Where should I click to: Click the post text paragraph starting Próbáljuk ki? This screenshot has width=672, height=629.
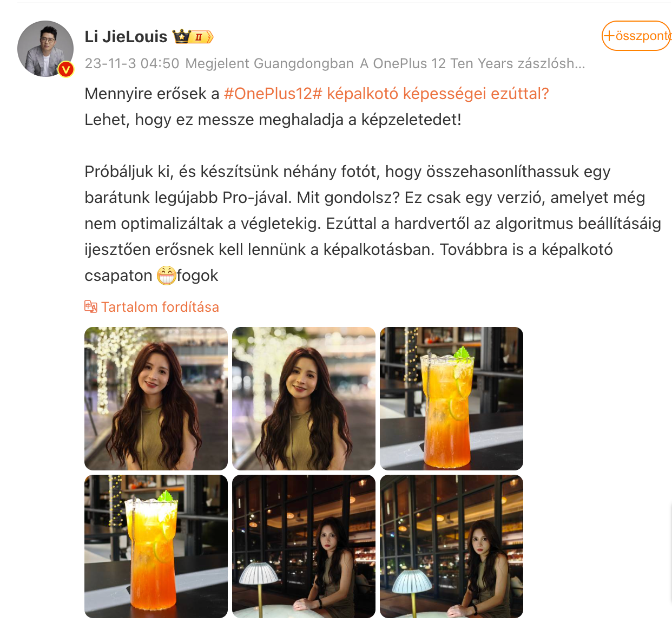click(x=373, y=224)
